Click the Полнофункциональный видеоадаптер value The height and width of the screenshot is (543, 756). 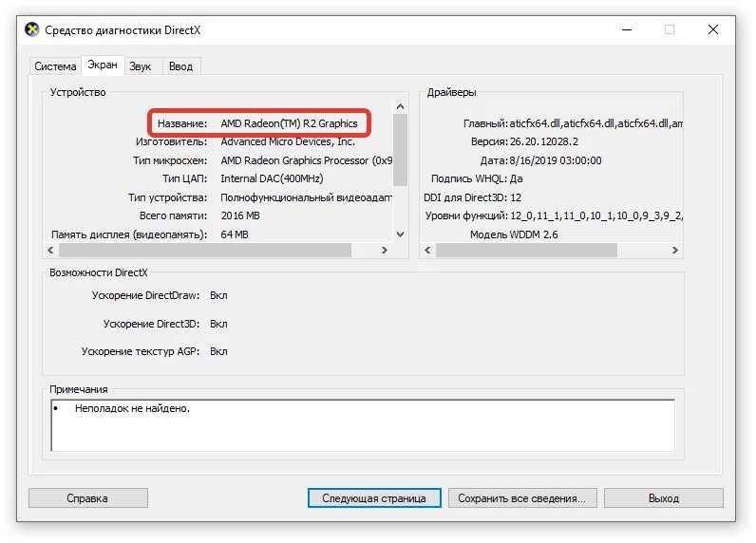tap(306, 197)
